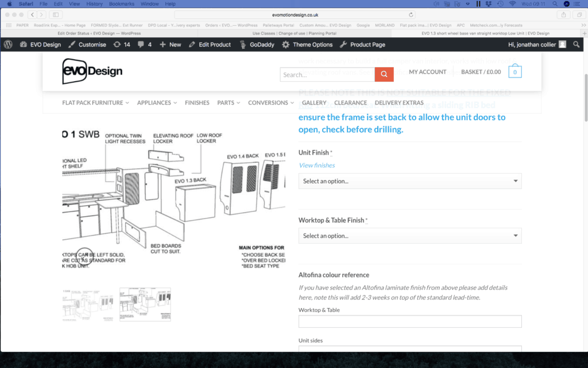Toggle the Safari sidebar button
Screen dimensions: 588x368
pos(56,14)
